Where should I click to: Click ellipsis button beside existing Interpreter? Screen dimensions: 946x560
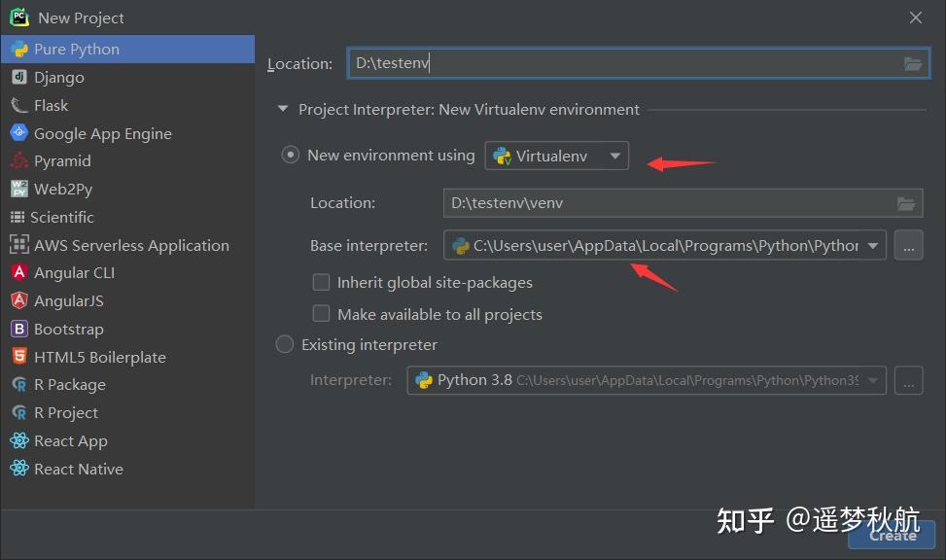pos(909,380)
